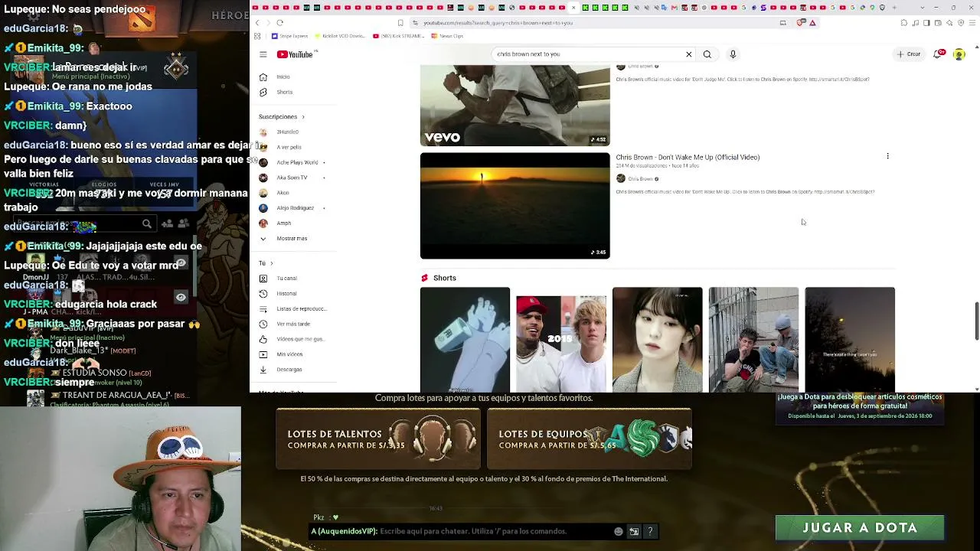Click the browser address bar URL
The height and width of the screenshot is (551, 980).
point(498,23)
